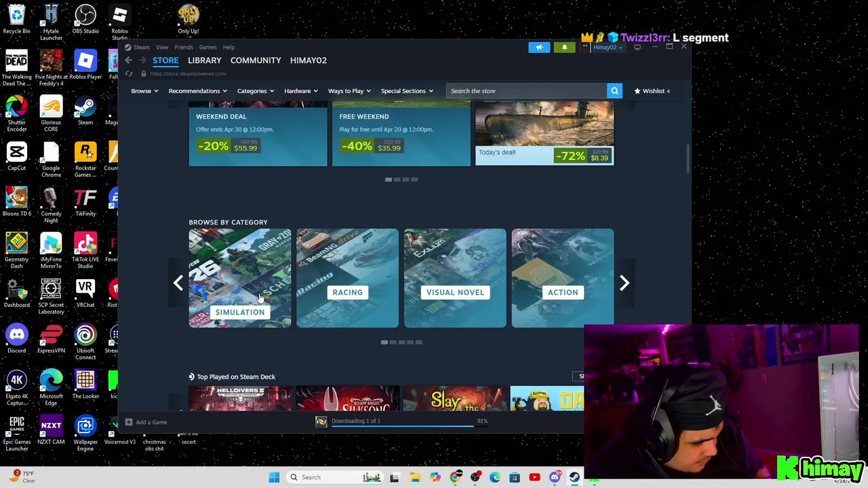Focus the Search the store field
Image resolution: width=868 pixels, height=488 pixels.
pyautogui.click(x=527, y=91)
